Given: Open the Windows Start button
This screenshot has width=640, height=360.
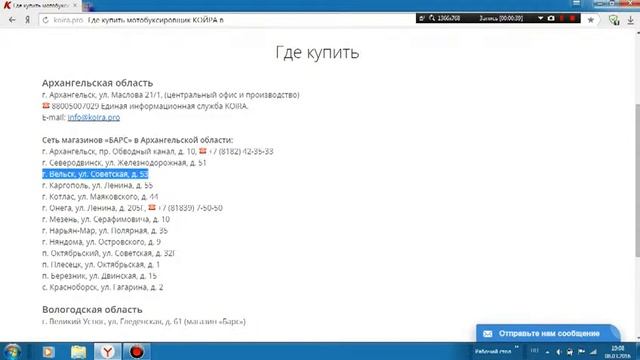Looking at the screenshot, I should tap(12, 351).
